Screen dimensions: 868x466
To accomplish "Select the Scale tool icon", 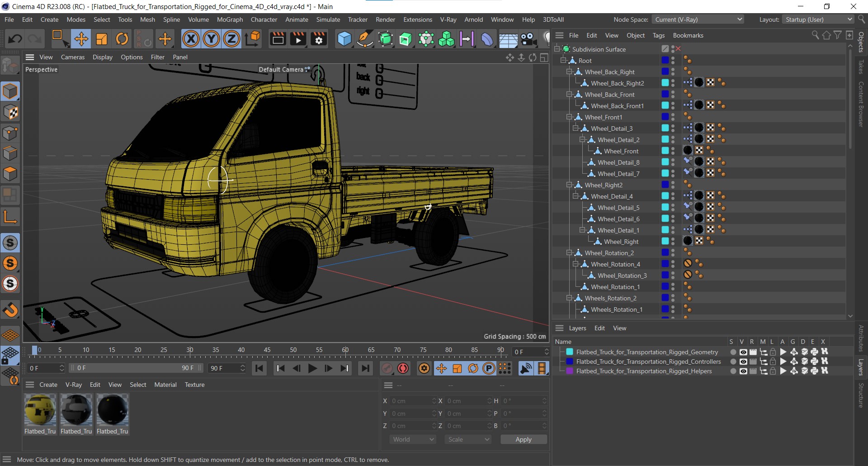I will [x=102, y=39].
